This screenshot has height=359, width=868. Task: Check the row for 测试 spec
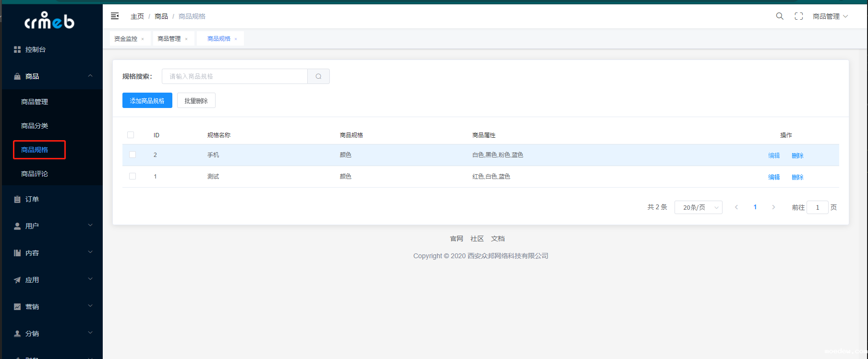[133, 176]
